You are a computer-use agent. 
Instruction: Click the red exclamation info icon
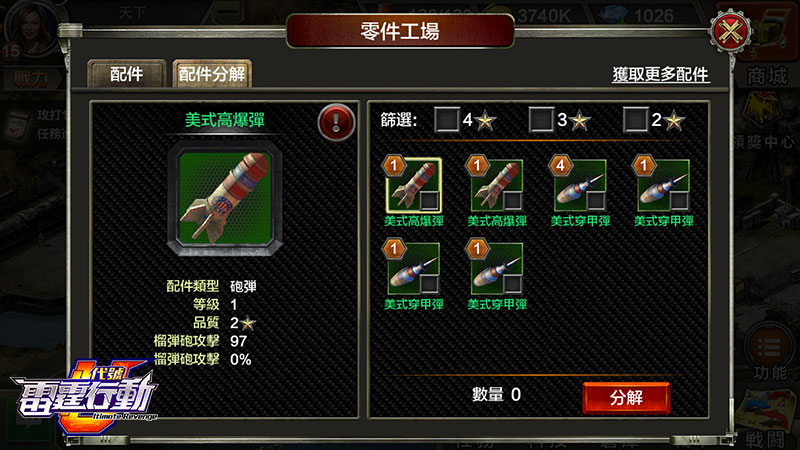(x=336, y=122)
